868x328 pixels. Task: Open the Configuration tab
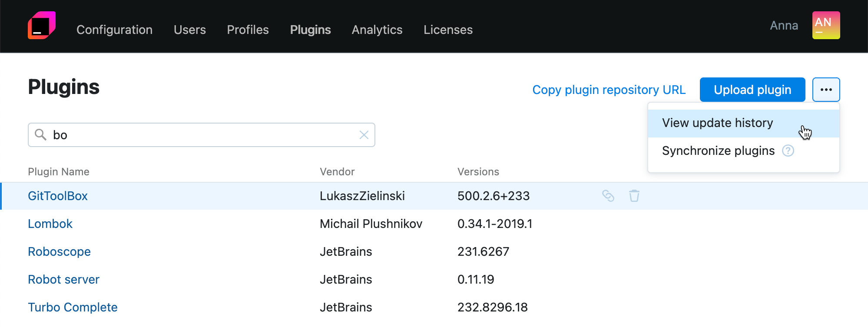(114, 30)
